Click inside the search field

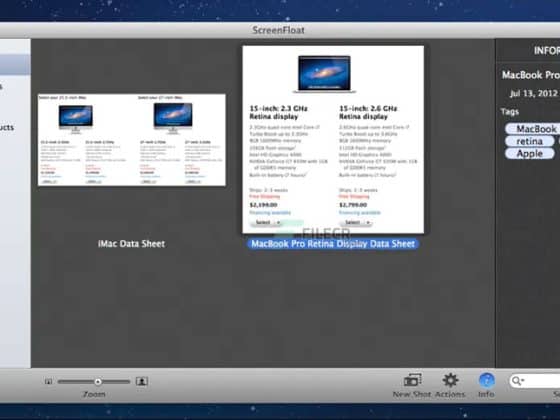535,381
